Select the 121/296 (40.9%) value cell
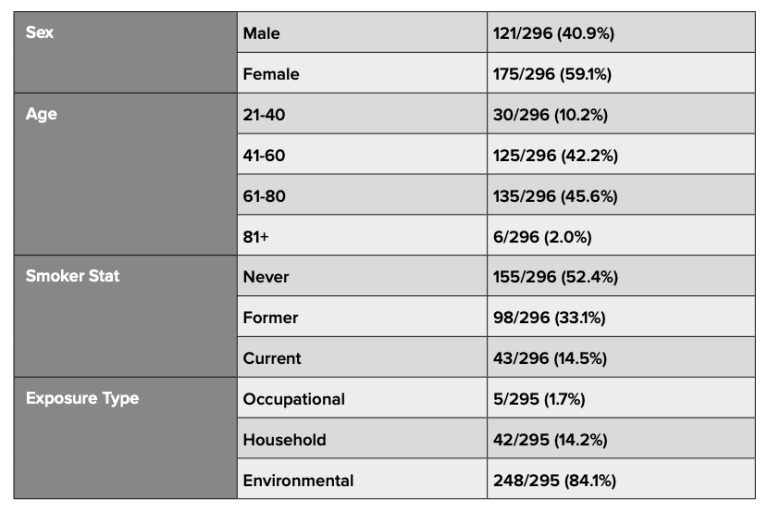 (x=622, y=32)
